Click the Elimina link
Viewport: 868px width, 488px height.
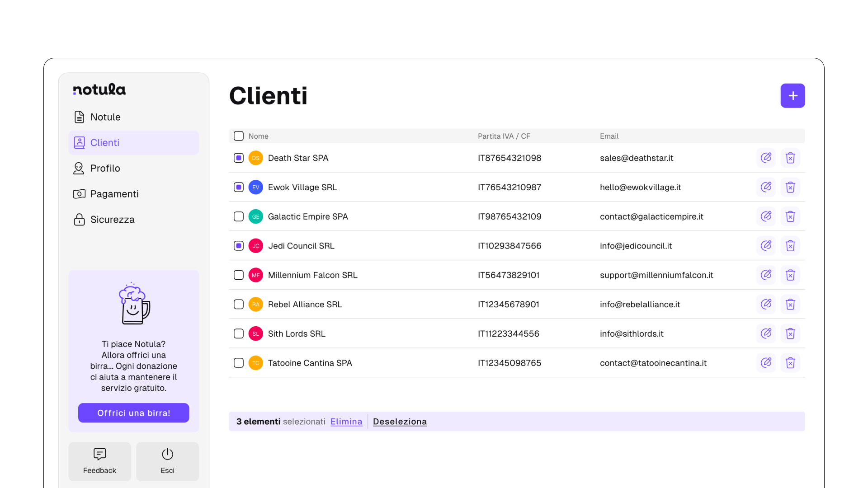coord(346,422)
